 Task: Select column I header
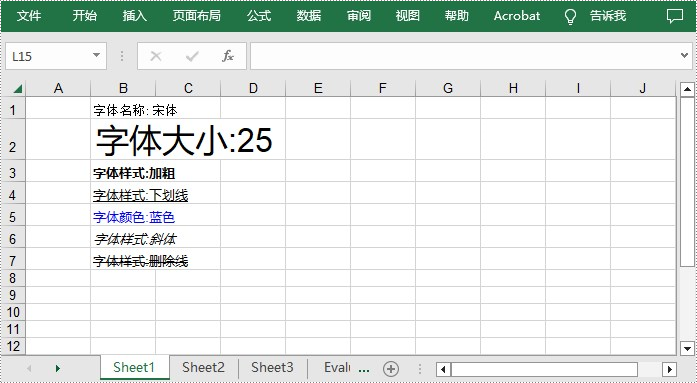point(578,88)
